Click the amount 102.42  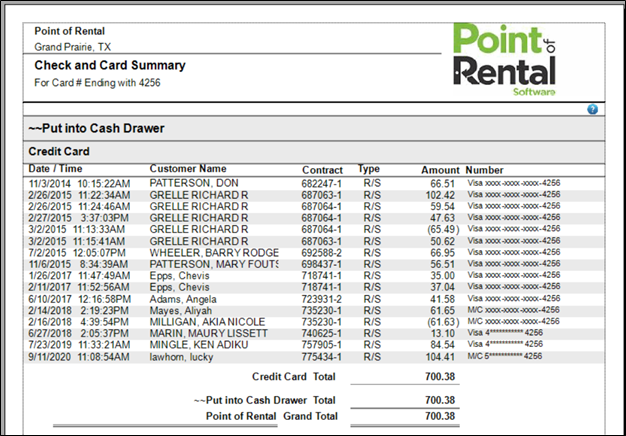(x=440, y=195)
